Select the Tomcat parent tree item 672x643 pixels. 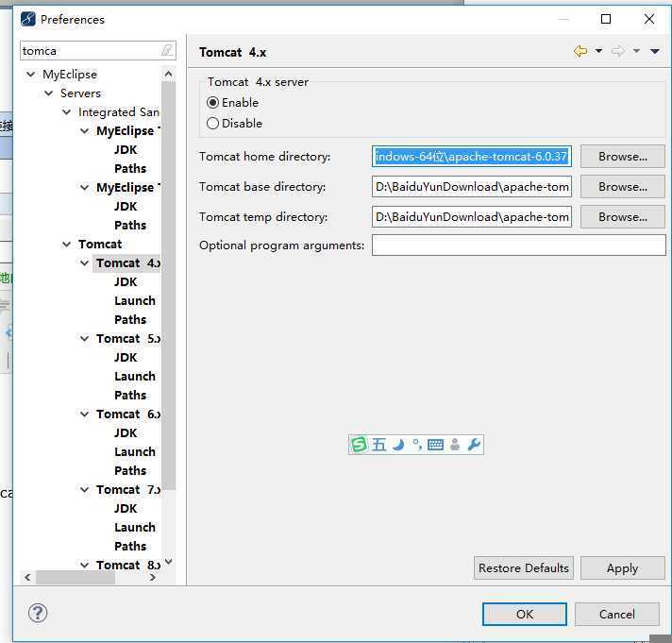pyautogui.click(x=100, y=245)
